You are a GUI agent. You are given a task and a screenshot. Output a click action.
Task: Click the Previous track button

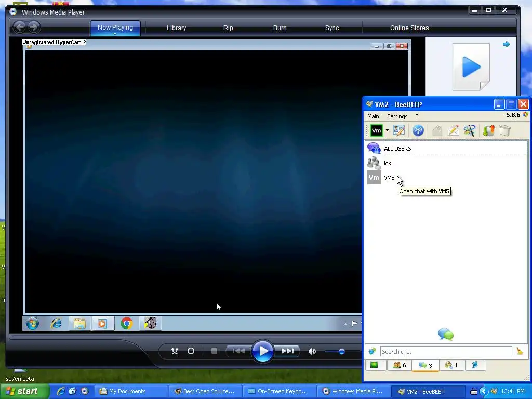tap(238, 351)
